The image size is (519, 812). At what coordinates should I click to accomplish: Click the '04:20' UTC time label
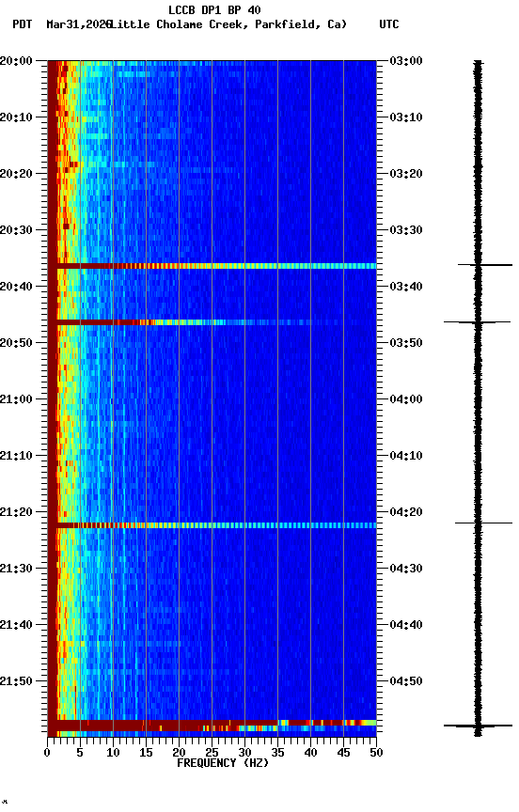click(406, 512)
